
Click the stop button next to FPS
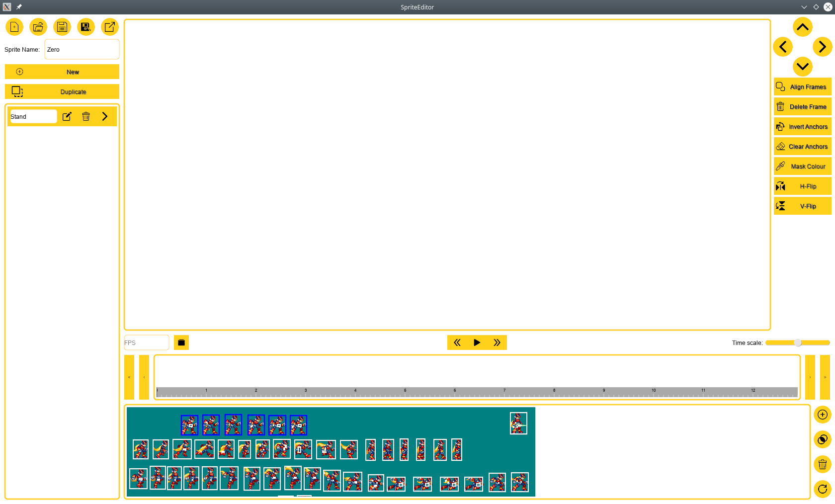coord(181,342)
